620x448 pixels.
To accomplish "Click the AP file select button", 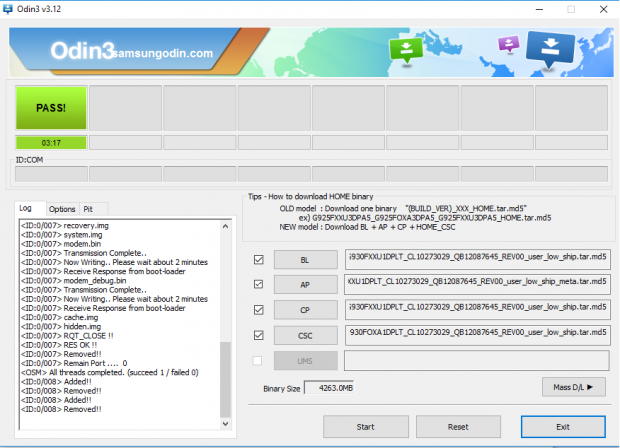I will coord(305,285).
